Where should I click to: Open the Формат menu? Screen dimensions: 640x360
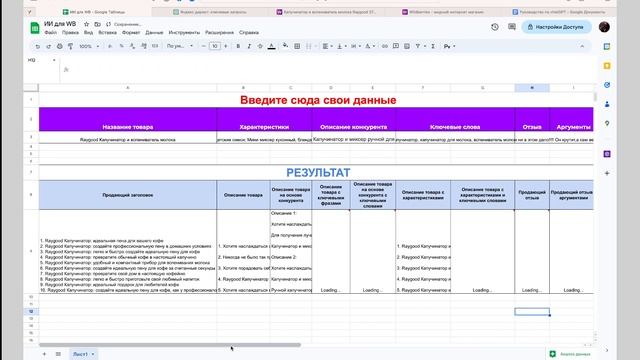131,32
